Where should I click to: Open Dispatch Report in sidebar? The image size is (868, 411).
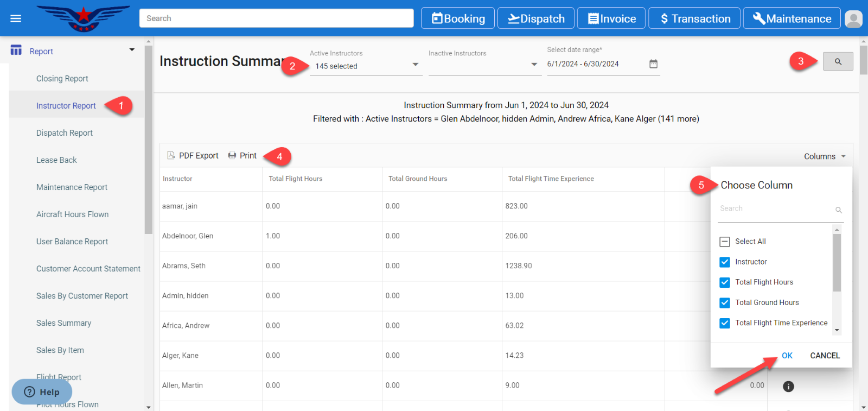[x=65, y=133]
